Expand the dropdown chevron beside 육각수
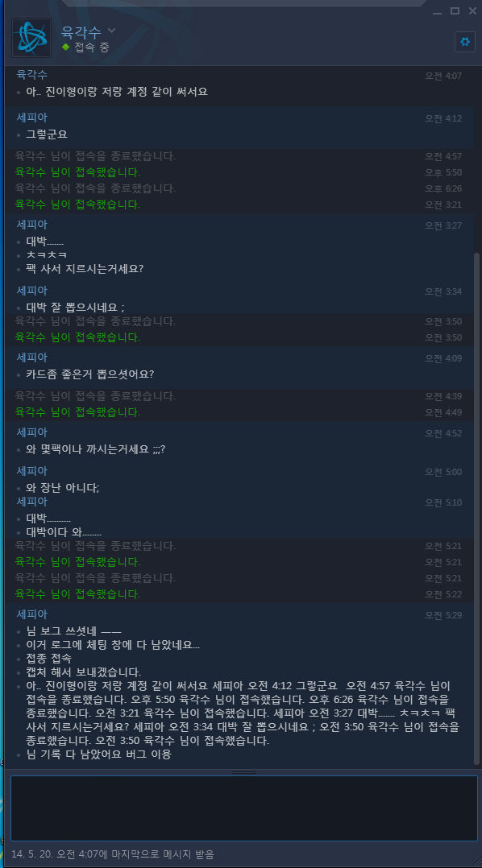 pos(111,30)
